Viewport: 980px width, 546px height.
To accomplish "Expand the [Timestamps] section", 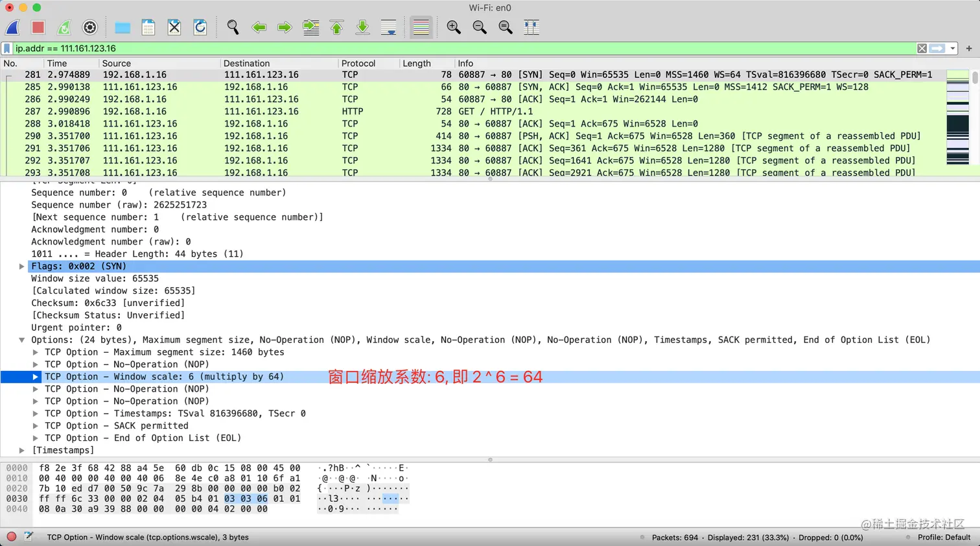I will 21,451.
